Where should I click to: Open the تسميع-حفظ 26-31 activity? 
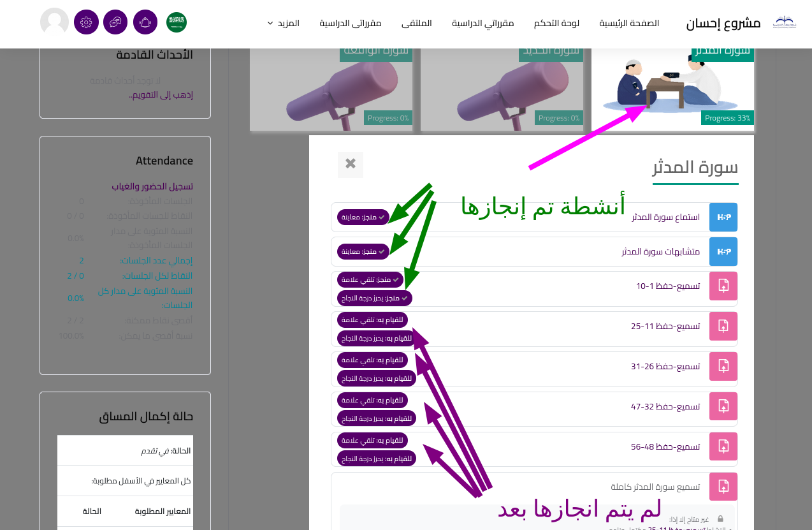pyautogui.click(x=665, y=367)
